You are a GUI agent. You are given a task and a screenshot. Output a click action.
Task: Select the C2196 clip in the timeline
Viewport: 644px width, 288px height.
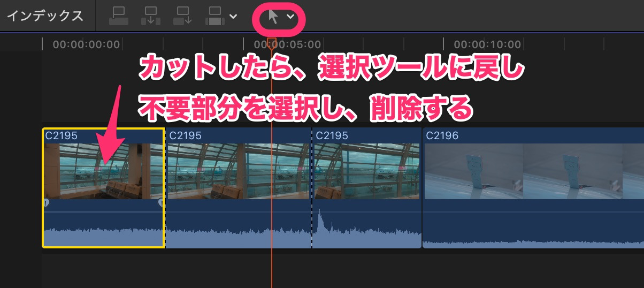click(x=533, y=188)
